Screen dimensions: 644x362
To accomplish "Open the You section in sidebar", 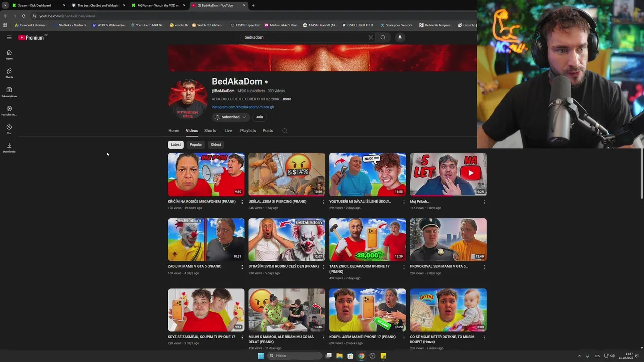I will (x=9, y=129).
